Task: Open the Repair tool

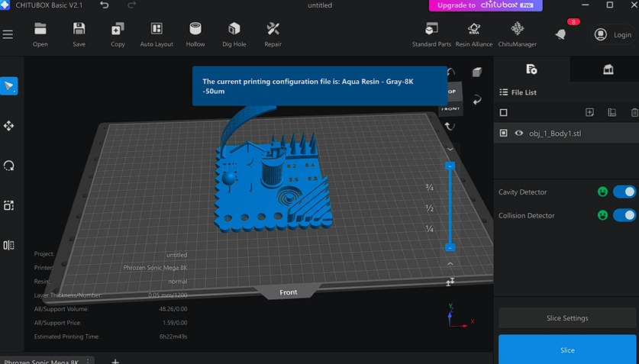Action: [273, 34]
